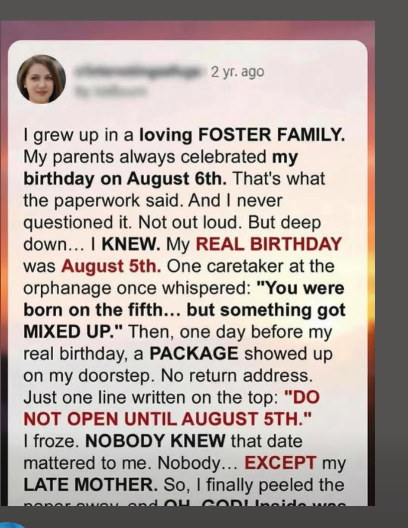Screen dimensions: 408x528
Task: Click the bold word "PACKAGE"
Action: tap(194, 354)
